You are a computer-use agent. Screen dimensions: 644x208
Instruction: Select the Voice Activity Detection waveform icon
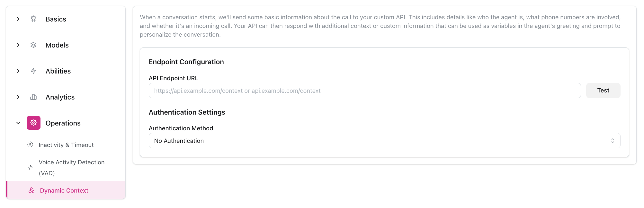[x=30, y=167]
